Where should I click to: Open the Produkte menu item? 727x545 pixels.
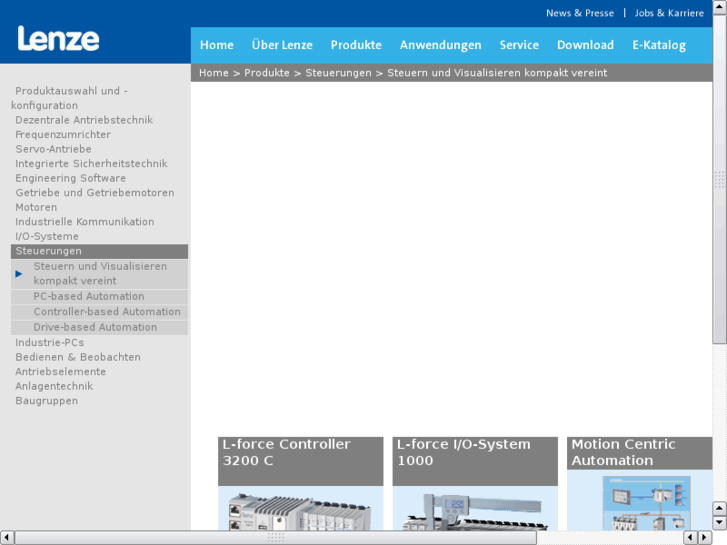[x=356, y=45]
